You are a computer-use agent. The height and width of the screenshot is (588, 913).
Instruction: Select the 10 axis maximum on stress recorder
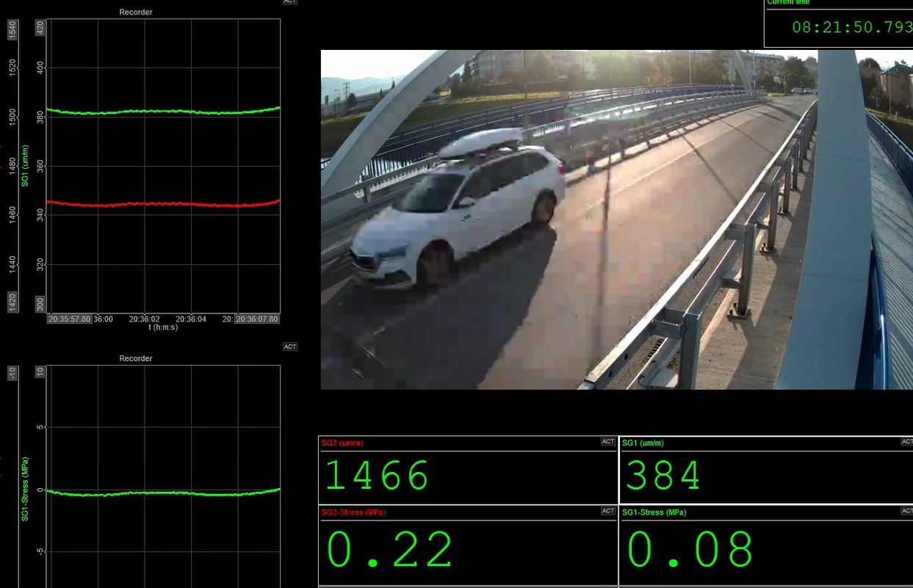tap(40, 372)
